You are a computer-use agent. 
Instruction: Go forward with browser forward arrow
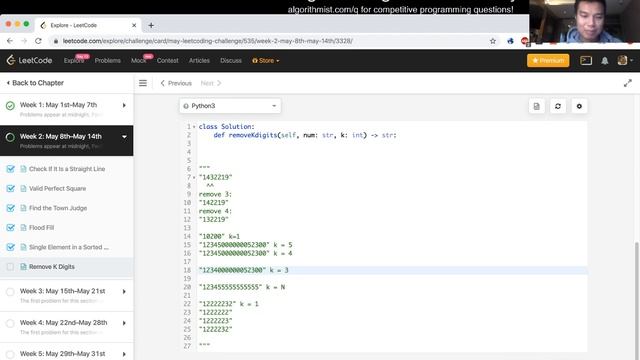coord(24,41)
